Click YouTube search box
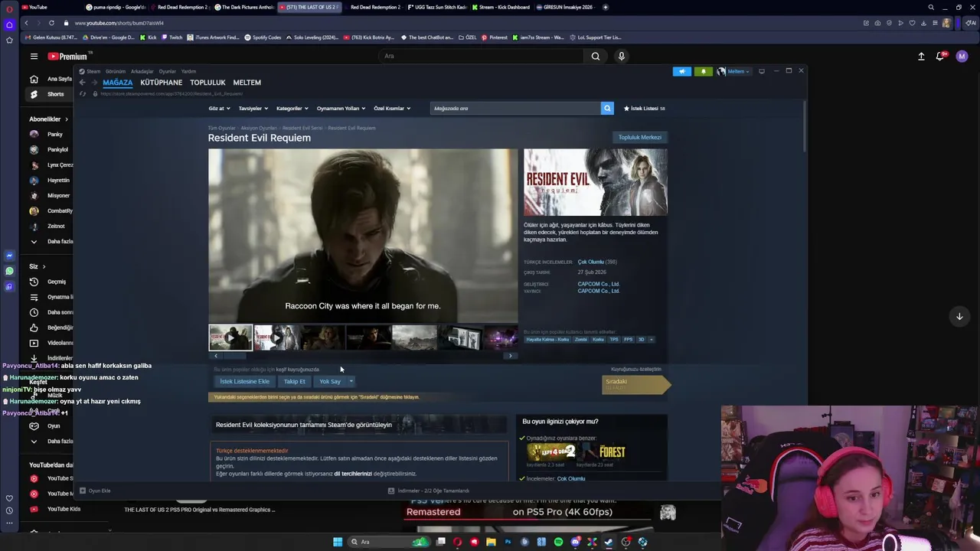The image size is (980, 551). [x=482, y=56]
